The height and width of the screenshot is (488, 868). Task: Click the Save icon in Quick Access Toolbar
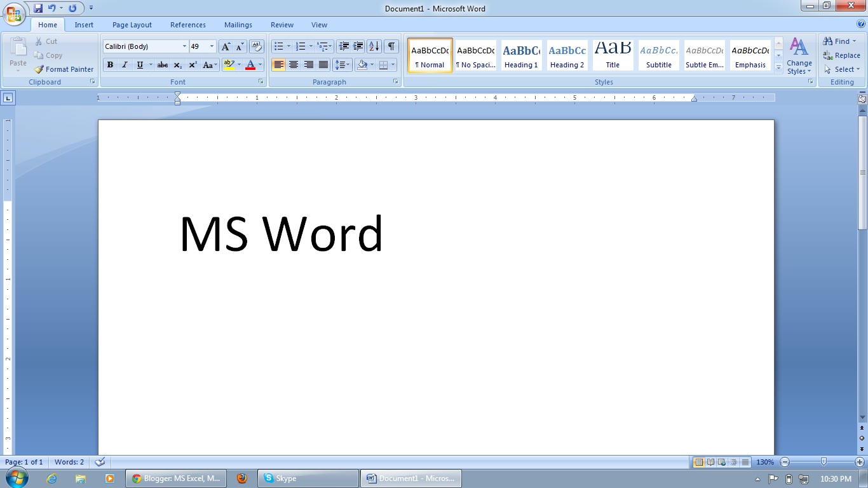pos(38,8)
